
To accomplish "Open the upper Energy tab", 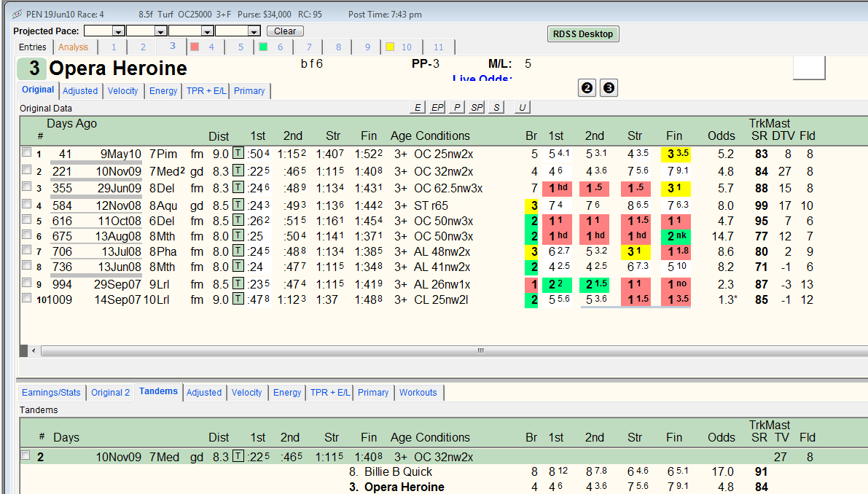I will coord(163,91).
